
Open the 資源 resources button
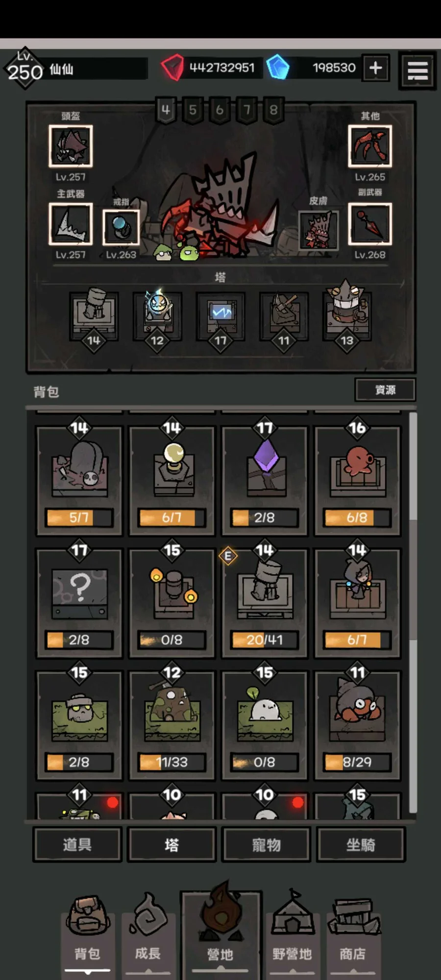pos(385,390)
